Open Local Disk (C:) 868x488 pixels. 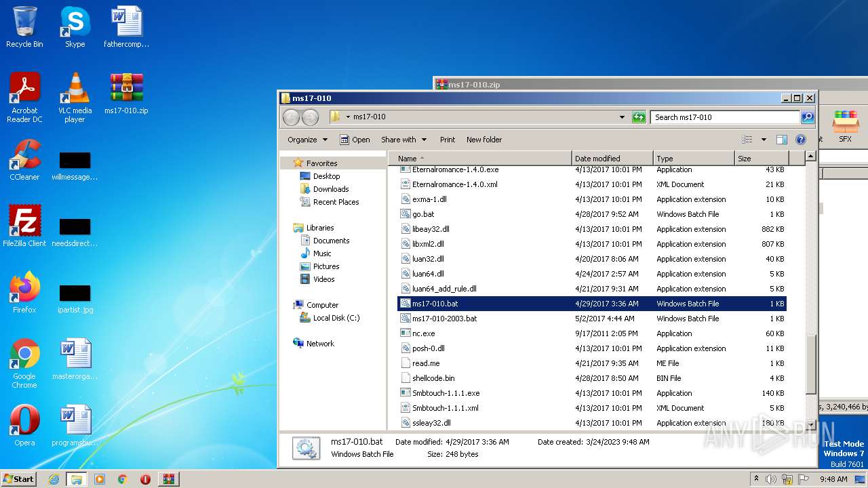(x=336, y=318)
